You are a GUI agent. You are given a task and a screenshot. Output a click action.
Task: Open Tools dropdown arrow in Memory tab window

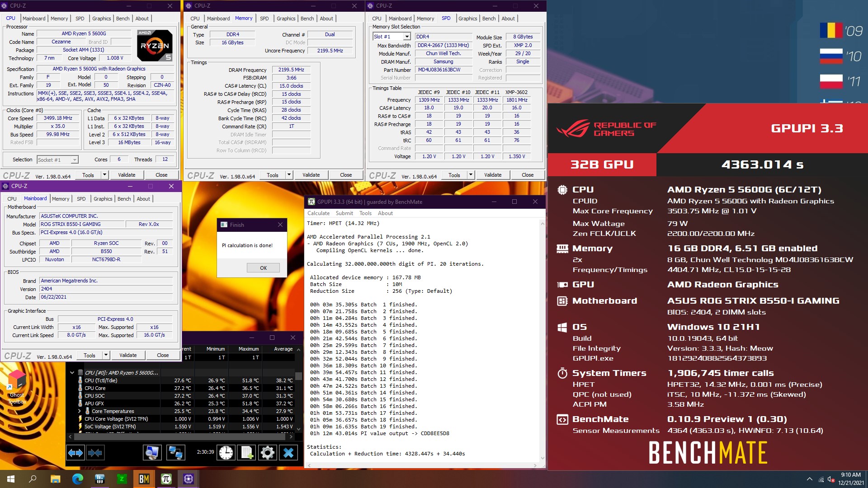pyautogui.click(x=289, y=175)
